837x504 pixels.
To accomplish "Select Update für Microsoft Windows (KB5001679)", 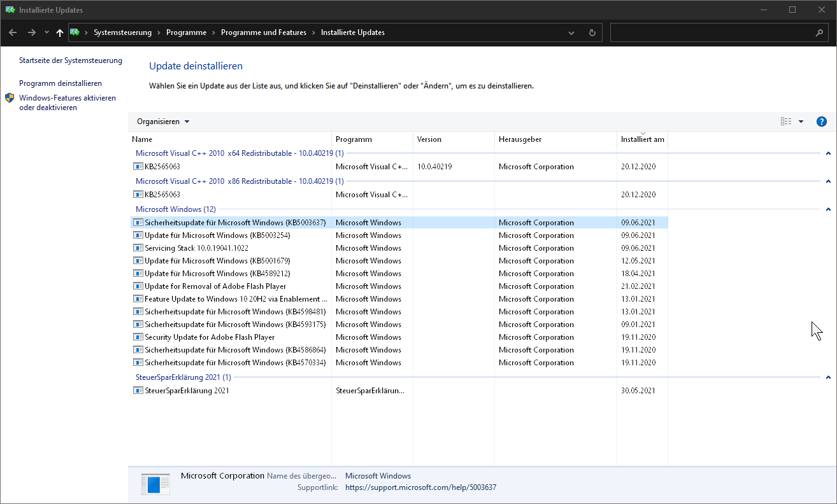I will (217, 261).
